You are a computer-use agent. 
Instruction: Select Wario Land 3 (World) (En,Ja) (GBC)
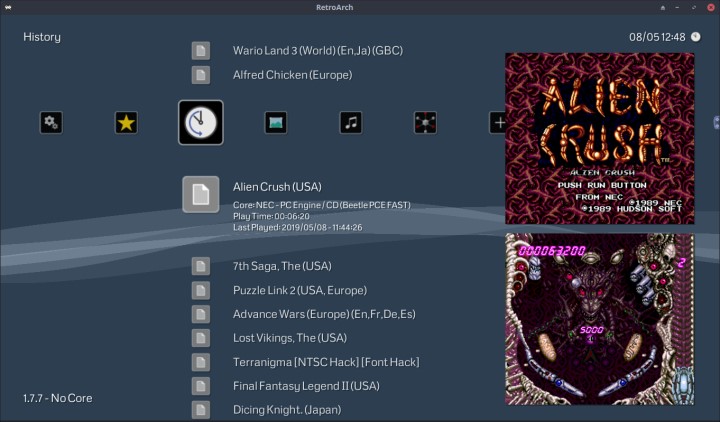[318, 51]
